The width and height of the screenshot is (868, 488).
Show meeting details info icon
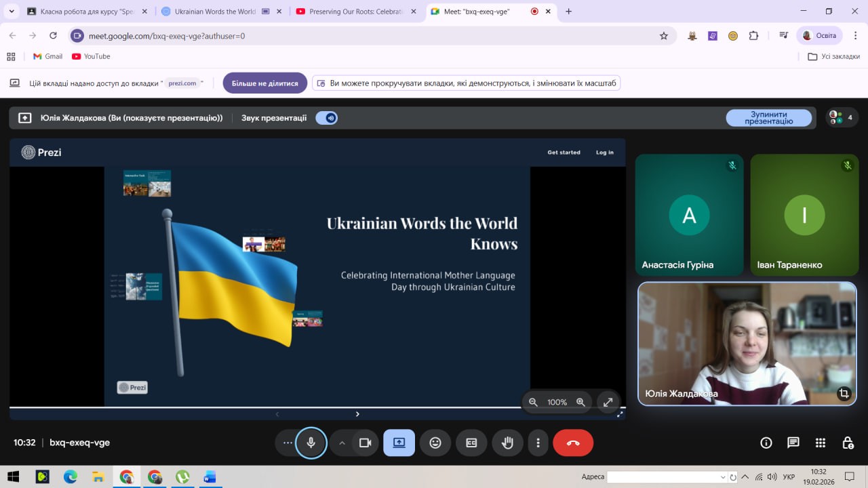tap(766, 443)
